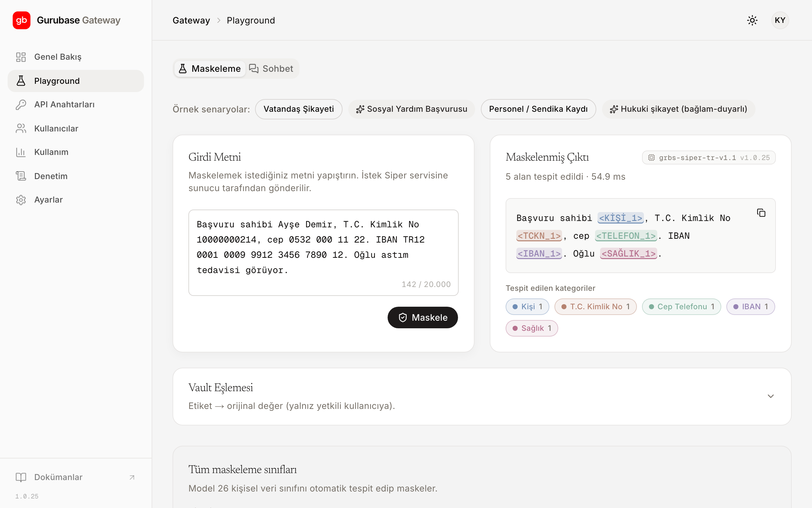Click the API Anahtarları key icon
This screenshot has width=812, height=508.
point(21,104)
